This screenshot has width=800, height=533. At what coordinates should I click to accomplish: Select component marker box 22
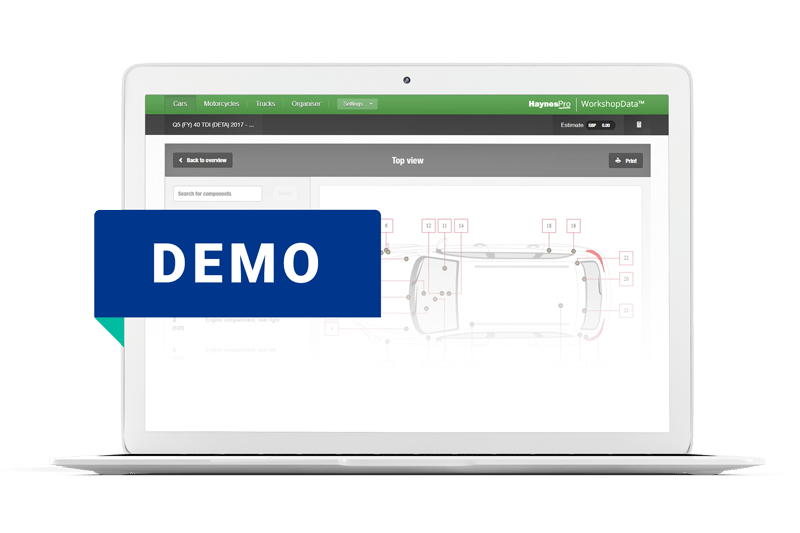pos(626,258)
